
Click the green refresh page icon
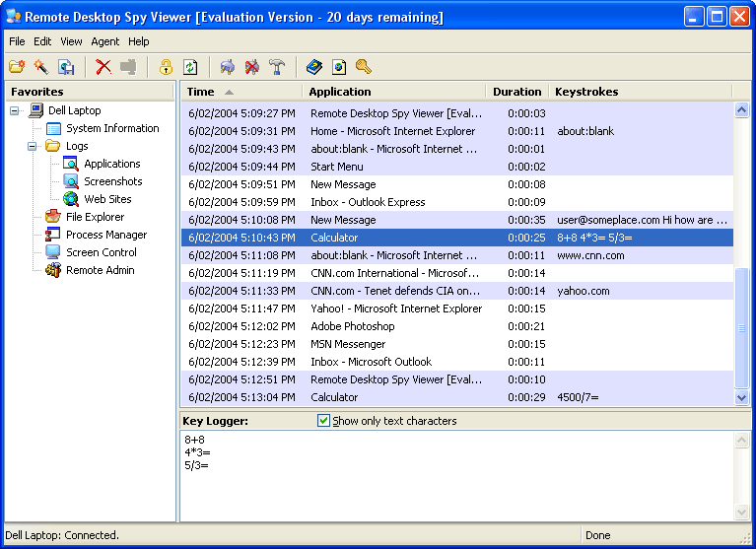click(190, 66)
